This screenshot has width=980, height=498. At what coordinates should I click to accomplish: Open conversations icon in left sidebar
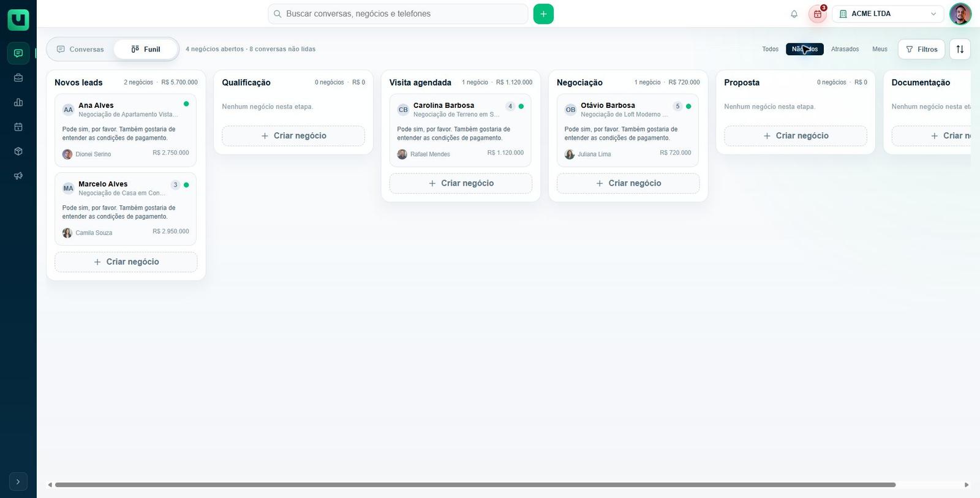click(18, 53)
